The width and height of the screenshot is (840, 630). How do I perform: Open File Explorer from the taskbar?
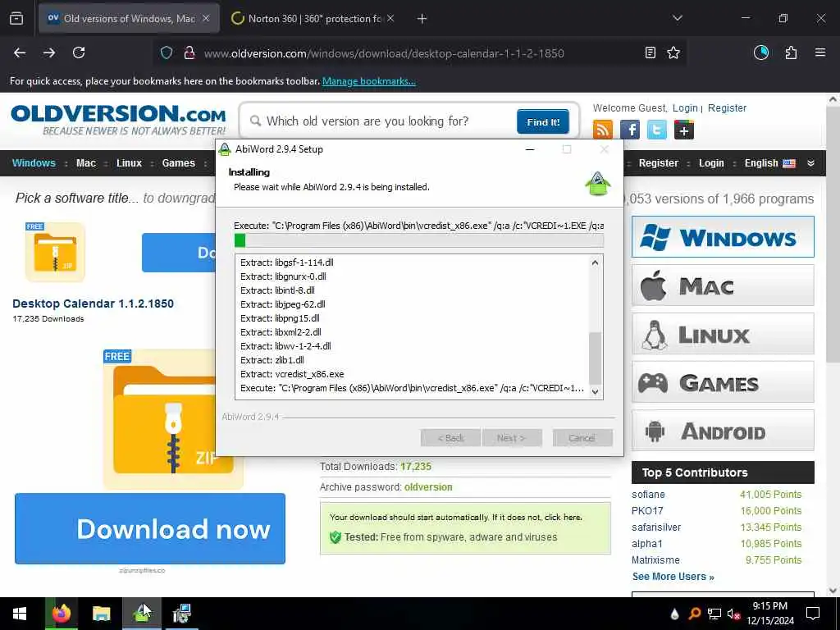(101, 614)
